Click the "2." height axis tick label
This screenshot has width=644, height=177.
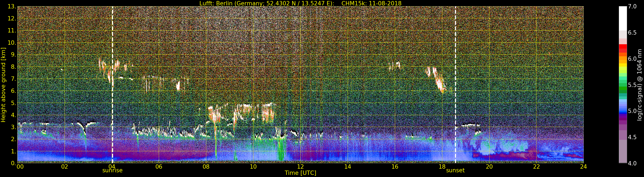(x=13, y=139)
